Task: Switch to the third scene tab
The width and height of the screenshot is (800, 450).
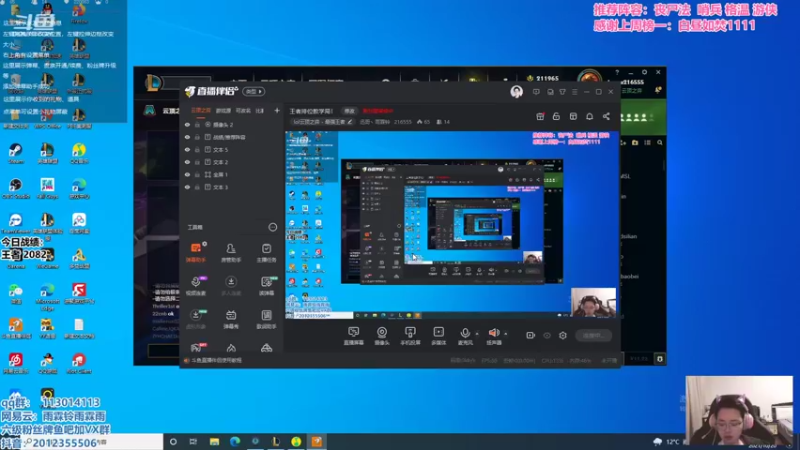Action: (243, 110)
